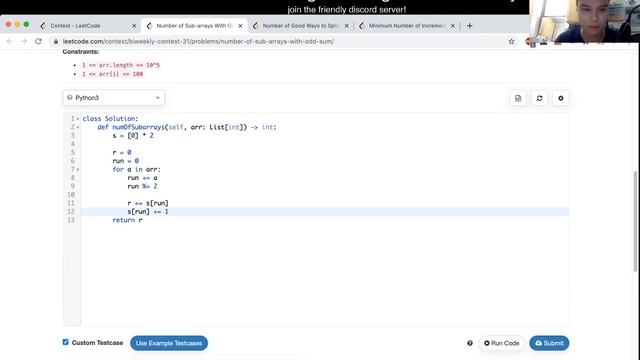Click the code line 'r = 0'
The image size is (640, 360).
click(x=122, y=152)
